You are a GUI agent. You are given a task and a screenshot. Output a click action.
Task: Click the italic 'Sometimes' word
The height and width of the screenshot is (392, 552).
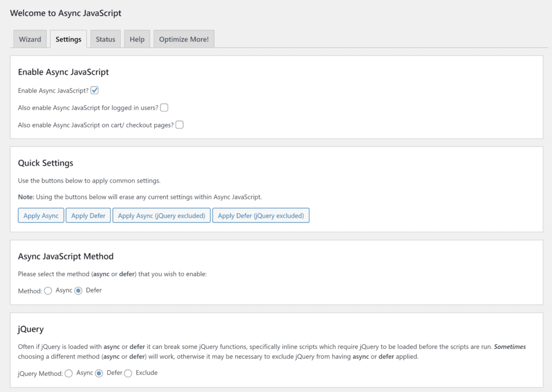pyautogui.click(x=510, y=347)
